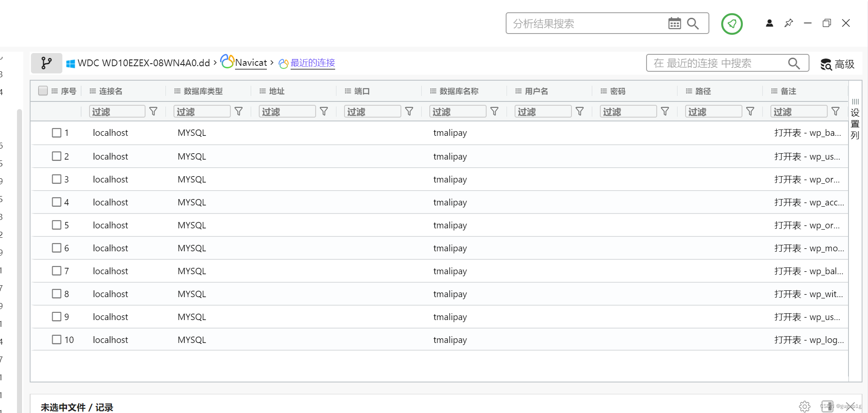Image resolution: width=868 pixels, height=413 pixels.
Task: Open the 最近的连接 breadcrumb link
Action: pyautogui.click(x=313, y=63)
